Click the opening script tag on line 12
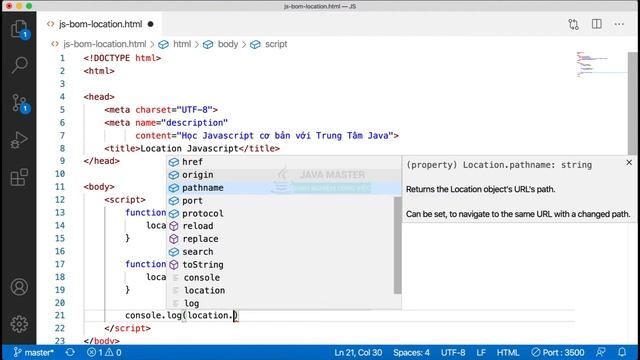 (x=125, y=200)
